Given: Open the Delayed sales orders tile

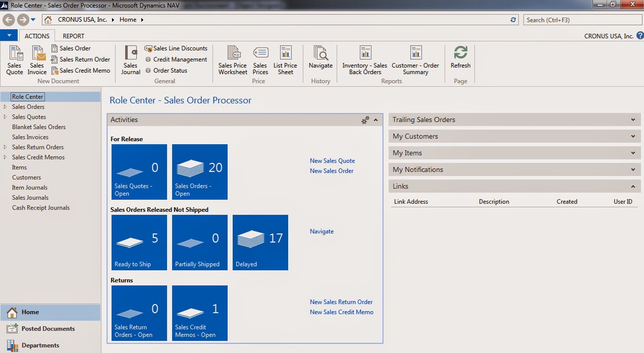Looking at the screenshot, I should pos(260,243).
